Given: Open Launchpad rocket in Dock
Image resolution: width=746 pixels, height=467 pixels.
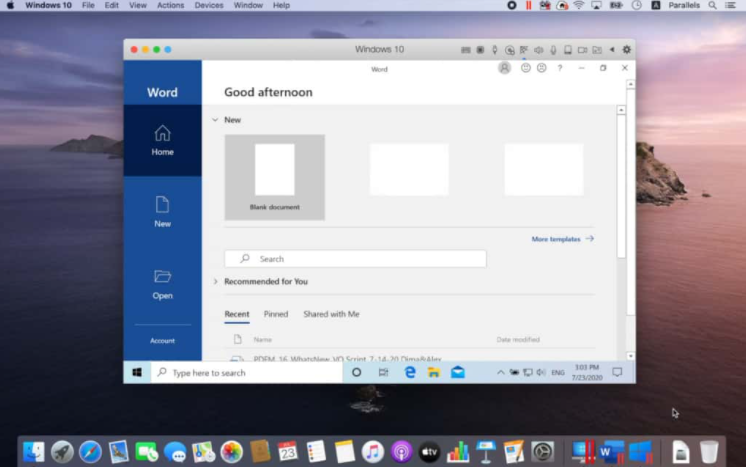Looking at the screenshot, I should click(62, 452).
